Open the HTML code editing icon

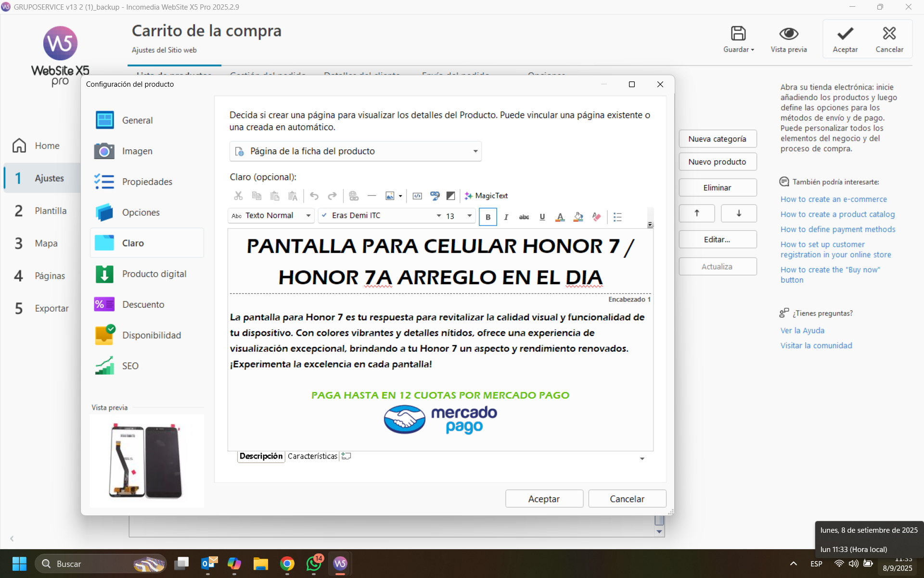point(417,196)
